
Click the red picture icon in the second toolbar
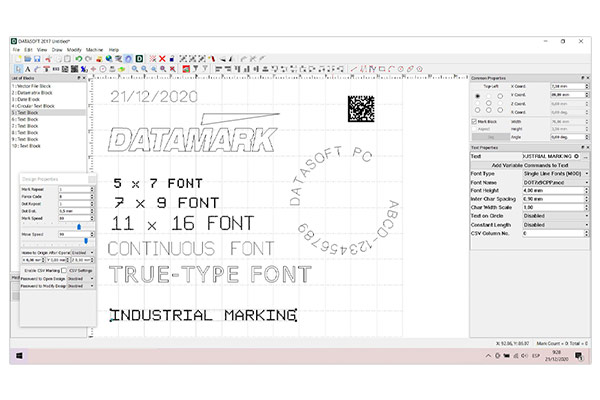[186, 69]
